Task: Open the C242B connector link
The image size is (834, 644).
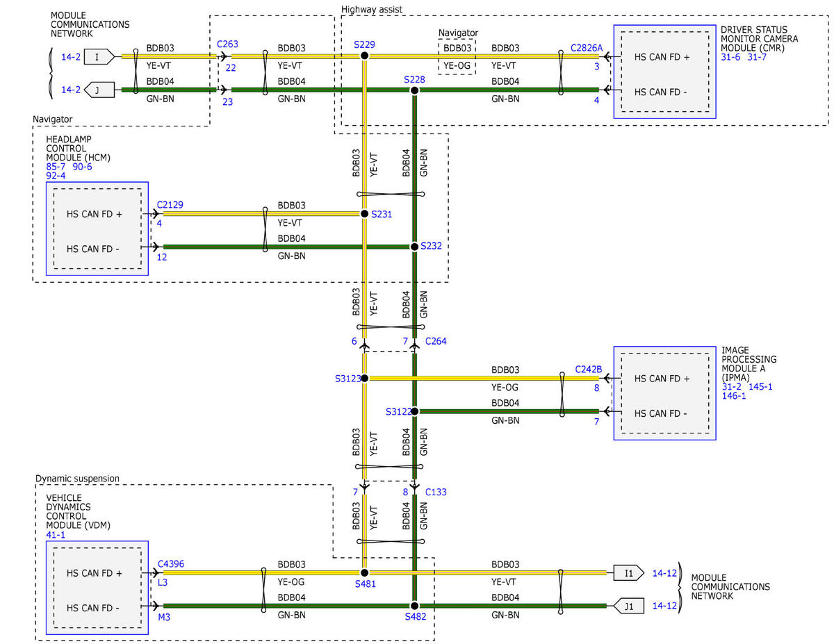Action: 589,369
